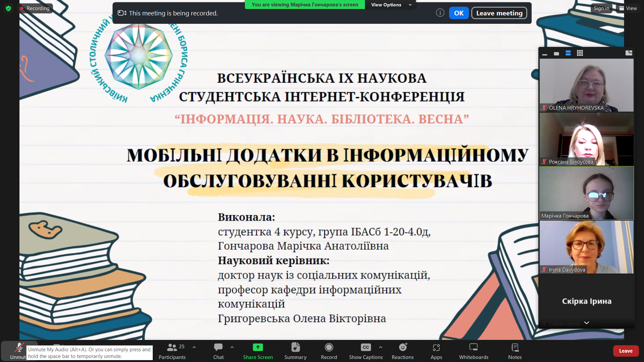Open the AI Summary tool
This screenshot has width=644, height=362.
coord(295,351)
